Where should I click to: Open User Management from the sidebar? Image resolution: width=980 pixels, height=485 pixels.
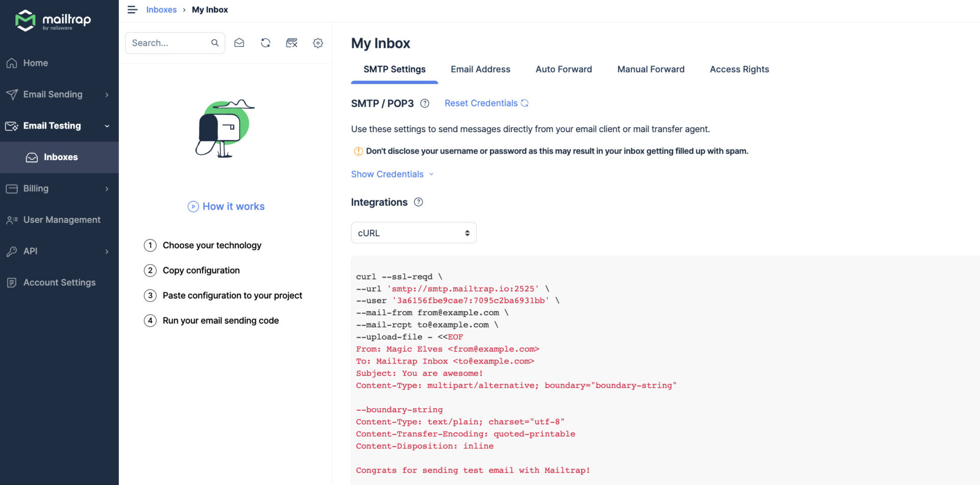point(61,219)
